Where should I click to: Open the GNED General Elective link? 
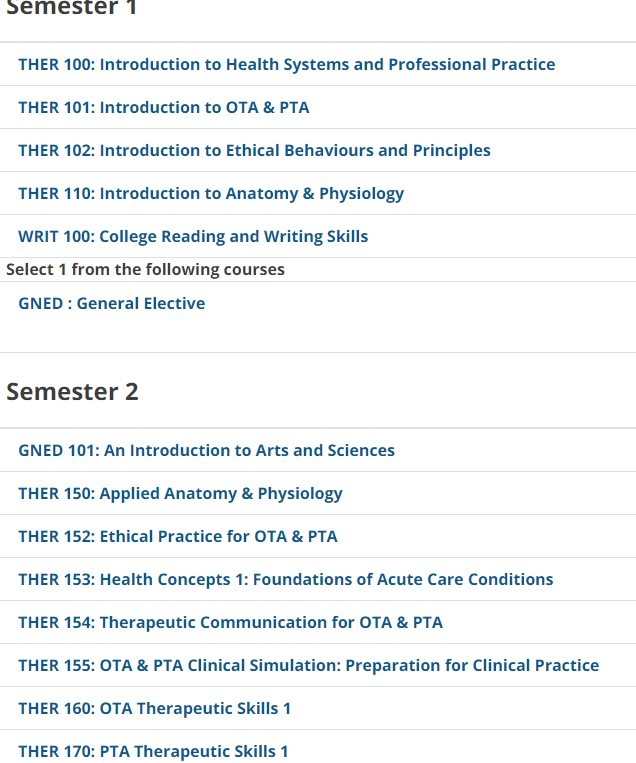pos(111,303)
